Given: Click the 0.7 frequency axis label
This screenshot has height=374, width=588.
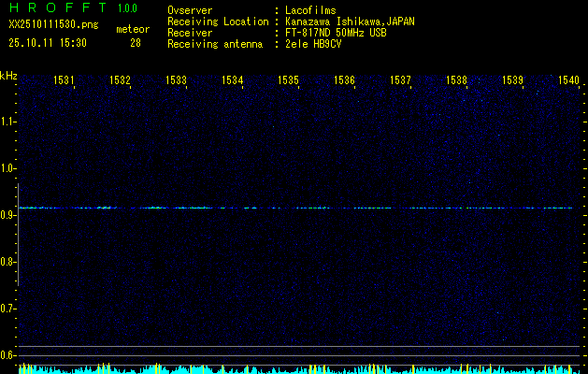Looking at the screenshot, I should pos(8,309).
